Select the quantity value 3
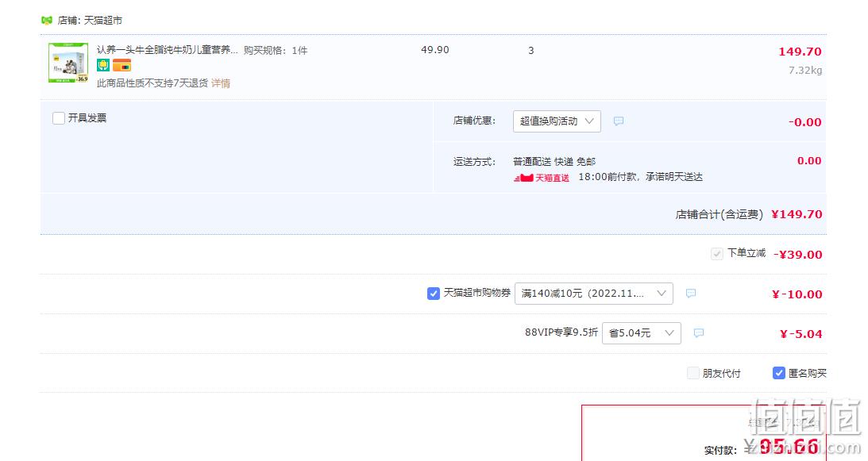This screenshot has width=868, height=461. coord(530,50)
